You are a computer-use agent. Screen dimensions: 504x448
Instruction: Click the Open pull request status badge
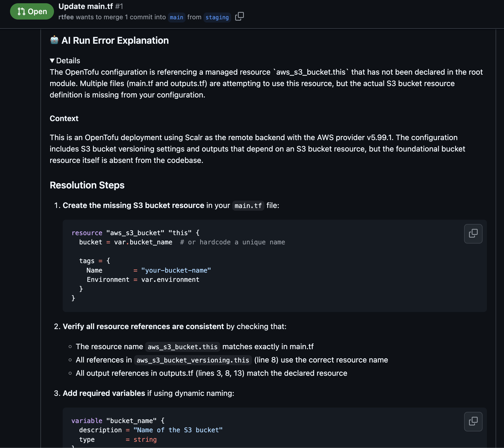(x=32, y=11)
